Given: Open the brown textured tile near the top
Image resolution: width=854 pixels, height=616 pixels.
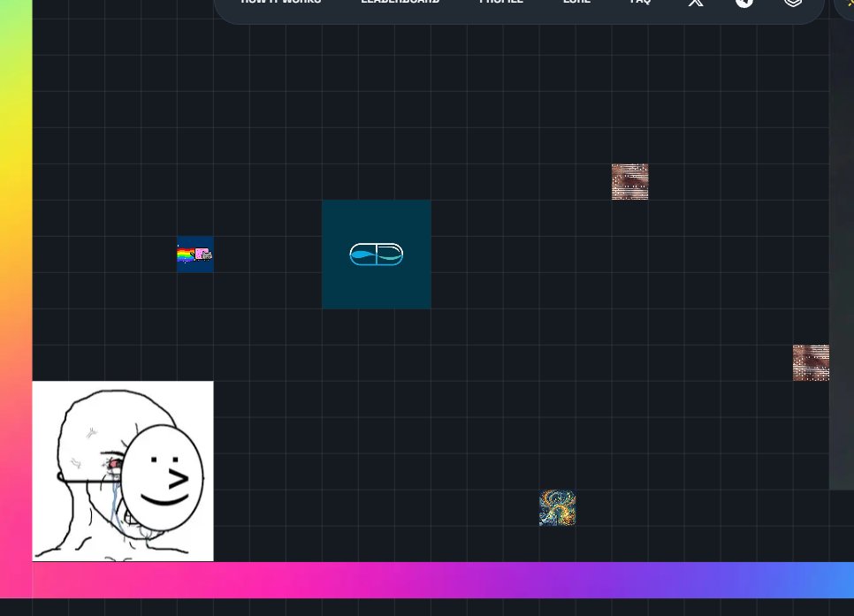Looking at the screenshot, I should [x=629, y=182].
